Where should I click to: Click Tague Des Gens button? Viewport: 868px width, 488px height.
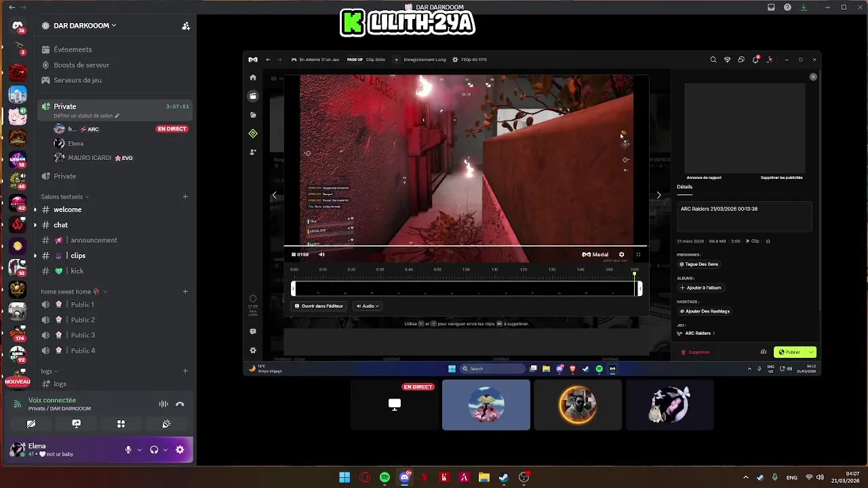click(x=699, y=264)
